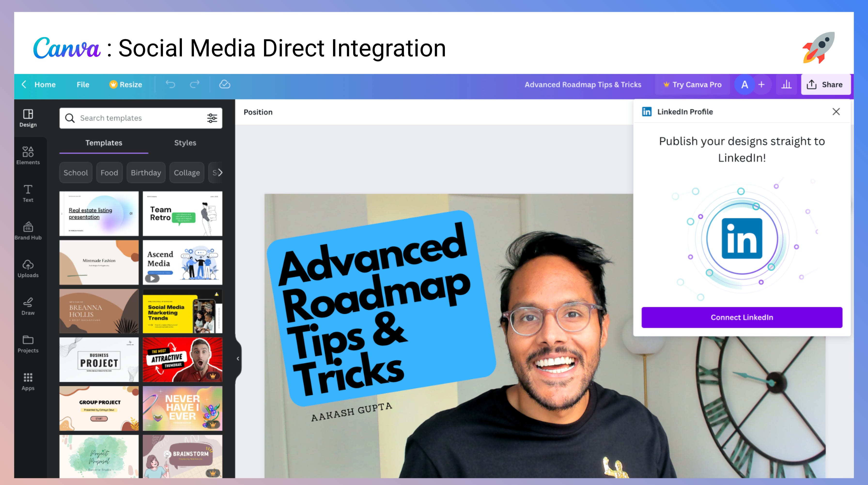Click the magnifier search icon

[70, 118]
